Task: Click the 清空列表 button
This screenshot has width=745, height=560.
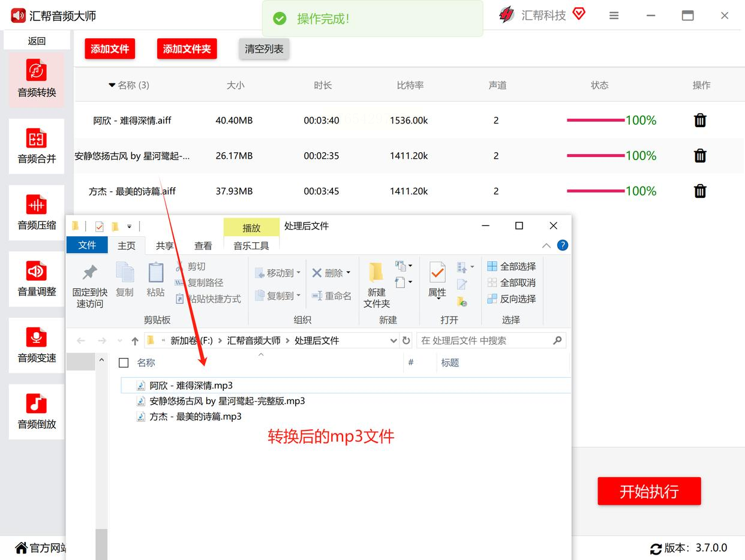Action: [x=264, y=49]
